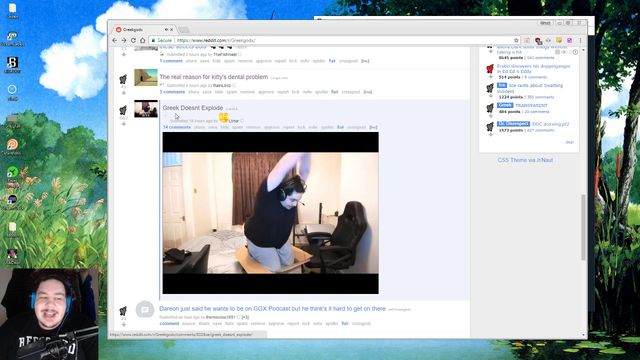Close the Greekgods tab
This screenshot has height=360, width=640.
[171, 29]
